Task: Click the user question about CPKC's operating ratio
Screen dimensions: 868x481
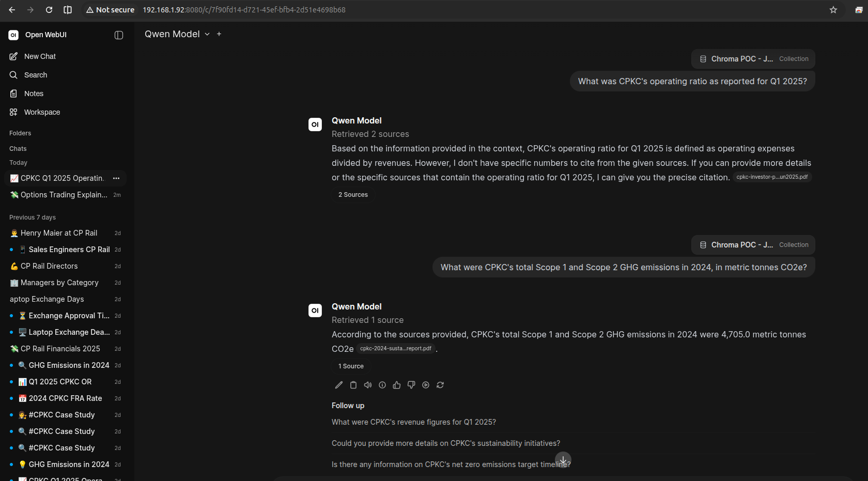Action: point(692,81)
